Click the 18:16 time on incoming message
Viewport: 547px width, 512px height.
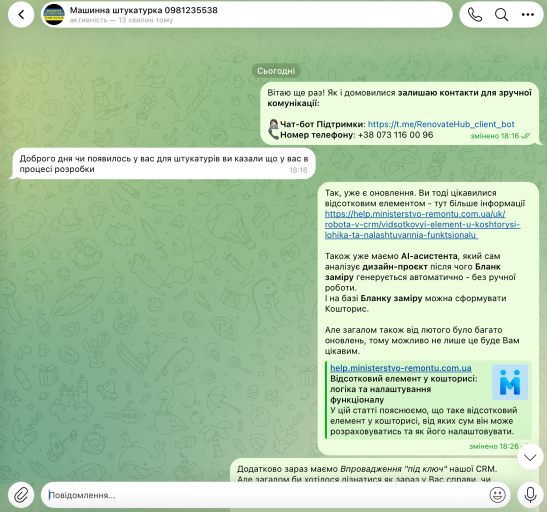click(x=298, y=170)
